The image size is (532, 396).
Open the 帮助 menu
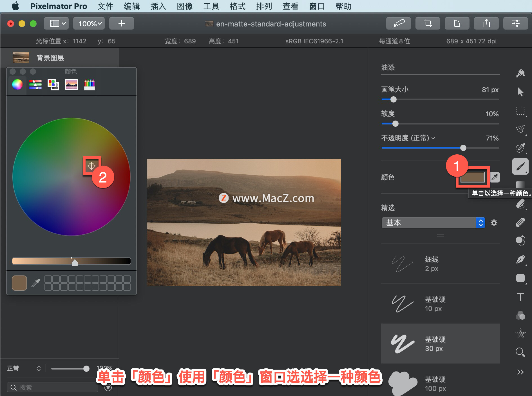click(343, 6)
